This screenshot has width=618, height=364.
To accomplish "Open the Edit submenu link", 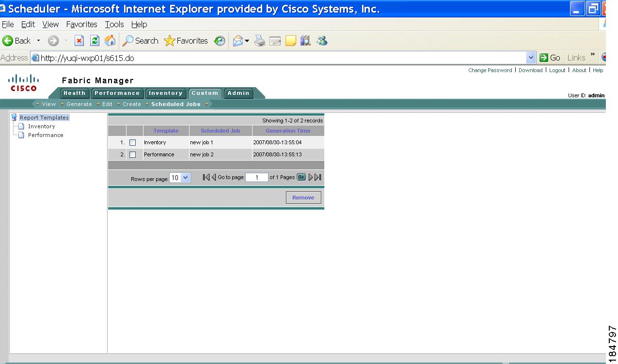I will tap(107, 104).
